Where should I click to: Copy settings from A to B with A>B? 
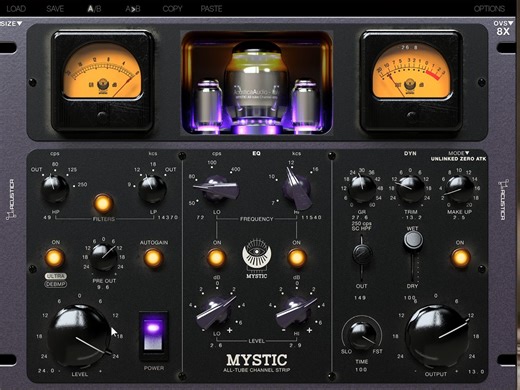(x=133, y=8)
